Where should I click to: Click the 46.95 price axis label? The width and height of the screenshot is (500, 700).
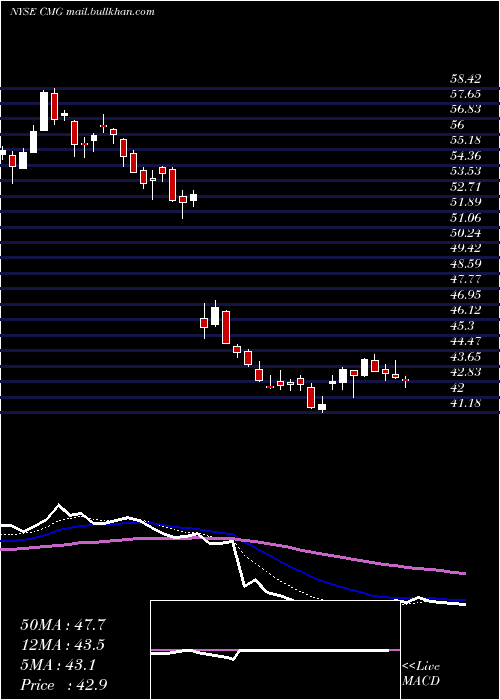[x=465, y=294]
